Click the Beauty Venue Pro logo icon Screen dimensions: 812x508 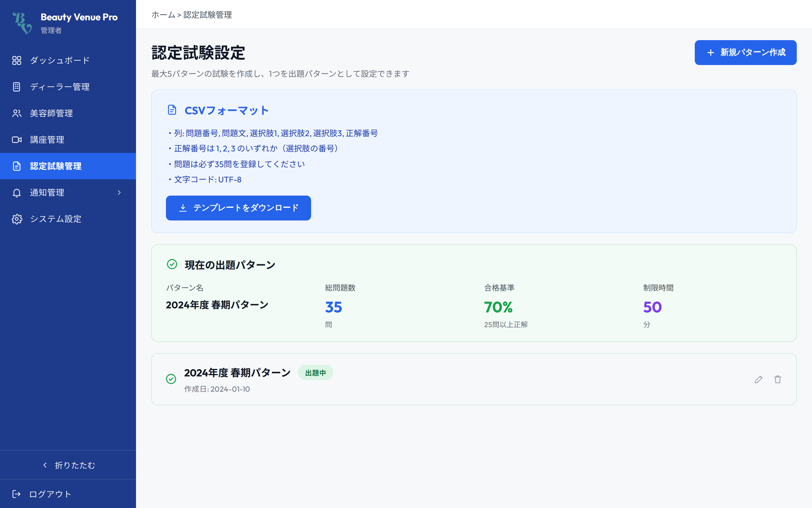coord(22,23)
